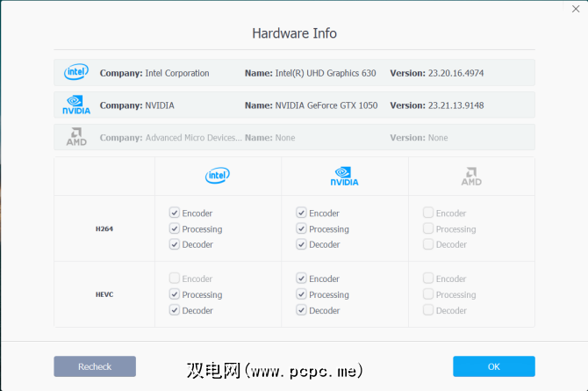The width and height of the screenshot is (588, 391).
Task: Click the Intel(R) UHD Graphics 630 name
Action: click(326, 73)
